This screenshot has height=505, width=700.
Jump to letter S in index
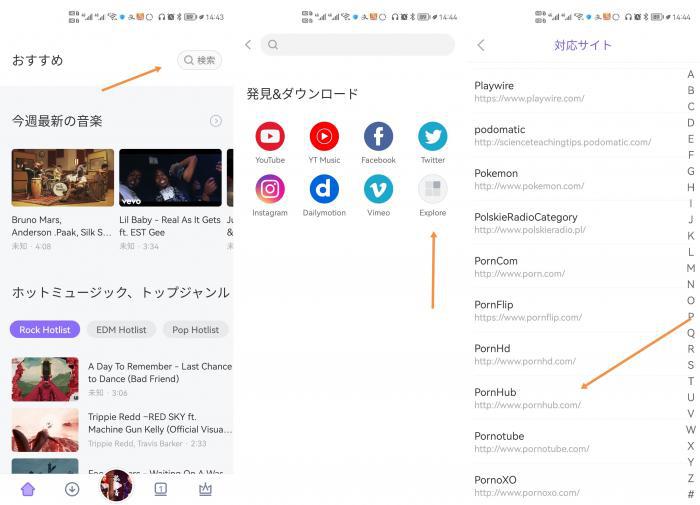pyautogui.click(x=691, y=365)
